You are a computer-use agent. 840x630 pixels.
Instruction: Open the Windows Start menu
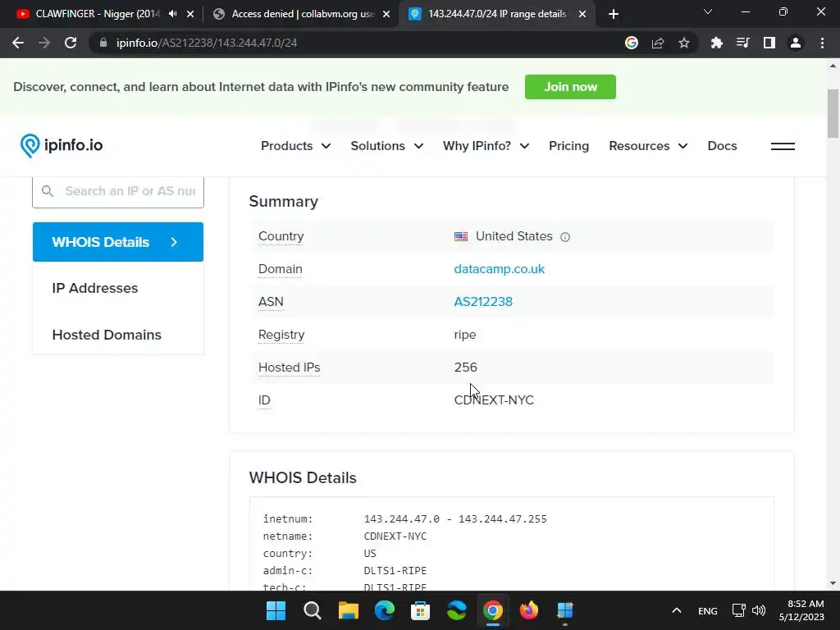(x=276, y=610)
